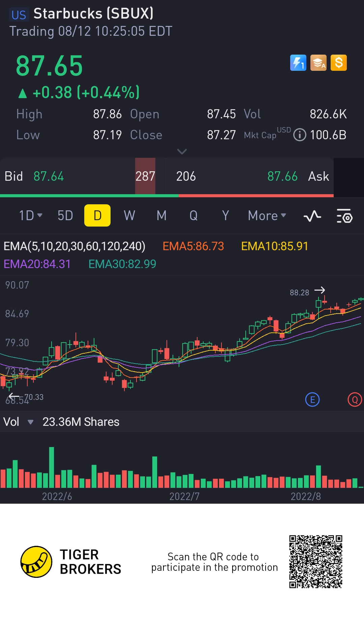Tap the Starbucks (SBUX) title
Image resolution: width=364 pixels, height=620 pixels.
[93, 13]
